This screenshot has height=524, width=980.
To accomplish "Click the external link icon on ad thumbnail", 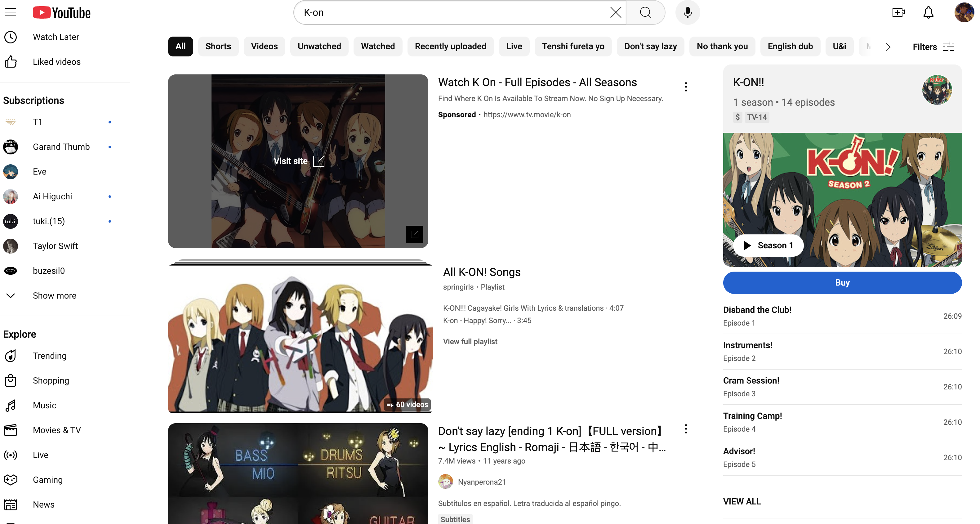I will pos(414,234).
